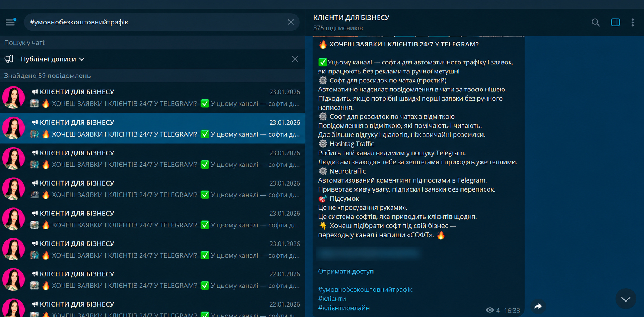Click the Hashtag Traffic gear emoji in the post
Viewport: 644px width, 317px height.
click(323, 144)
